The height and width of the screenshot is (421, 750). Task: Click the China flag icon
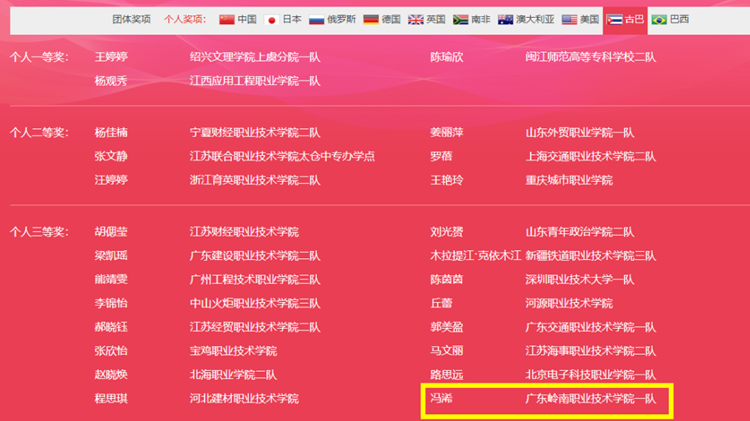(x=226, y=19)
